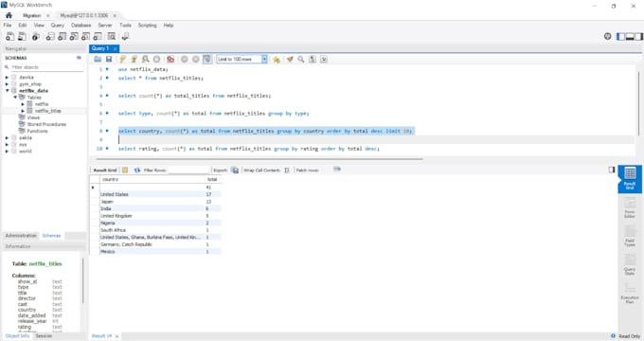The width and height of the screenshot is (644, 341).
Task: Refresh the result grid data
Action: pos(137,170)
